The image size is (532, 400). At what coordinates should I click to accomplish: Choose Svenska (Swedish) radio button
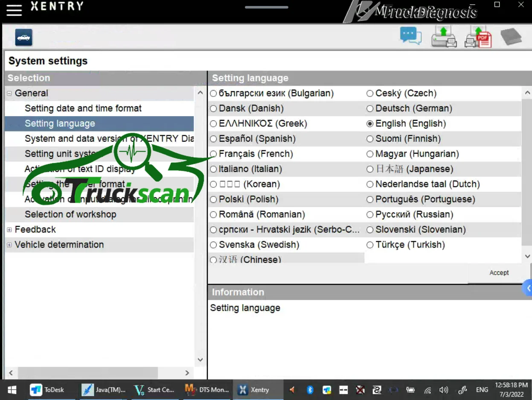[x=213, y=245]
